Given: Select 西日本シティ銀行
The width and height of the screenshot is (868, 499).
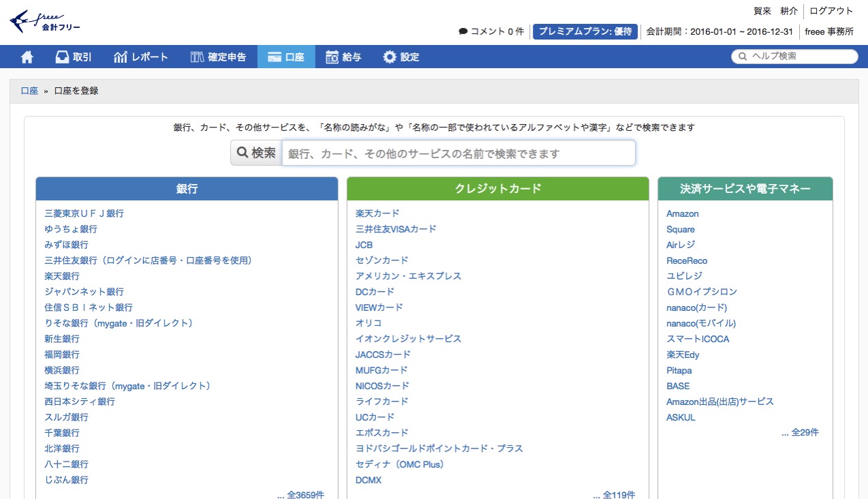Looking at the screenshot, I should [x=80, y=402].
